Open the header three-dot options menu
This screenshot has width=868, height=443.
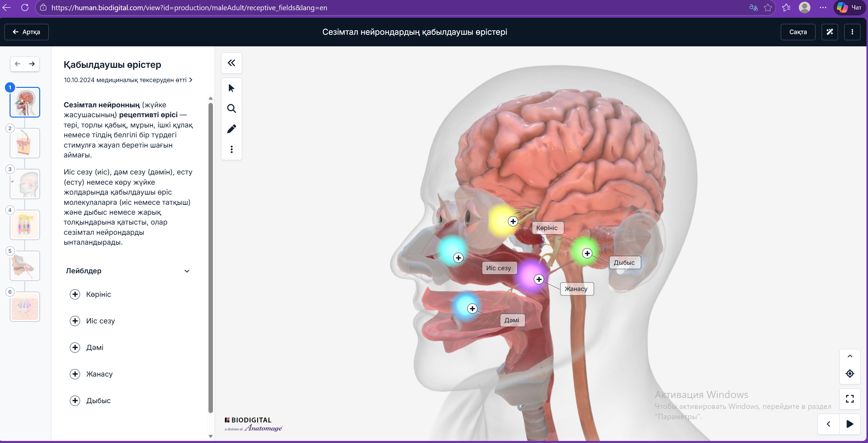[852, 32]
